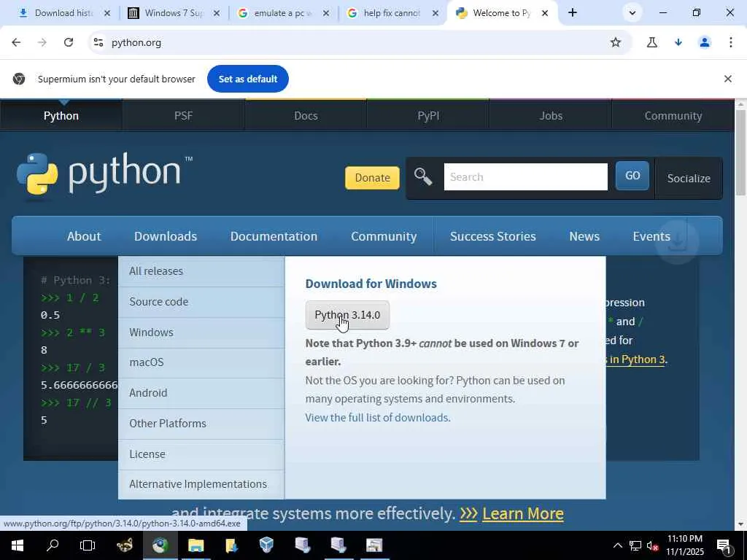This screenshot has height=560, width=747.
Task: Open the network tray icon
Action: point(635,545)
